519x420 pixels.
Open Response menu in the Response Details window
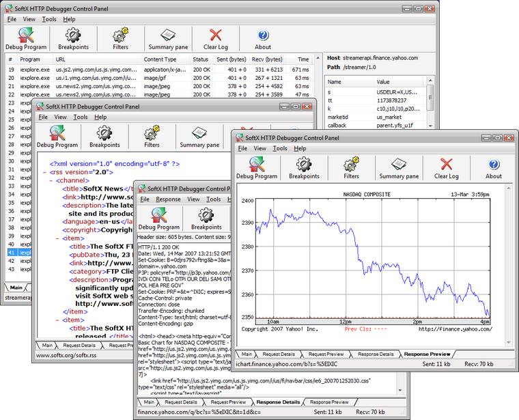168,199
